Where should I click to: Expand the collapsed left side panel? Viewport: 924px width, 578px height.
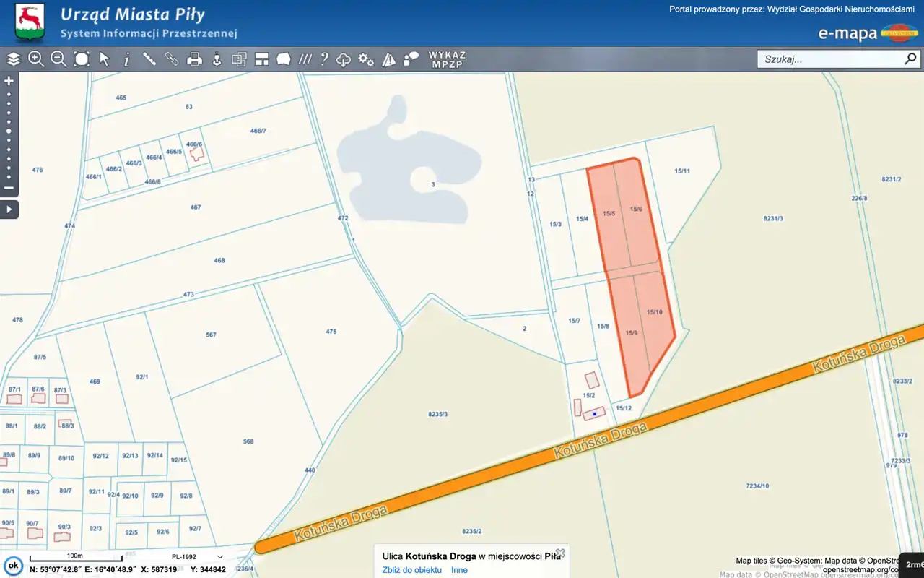[x=9, y=210]
